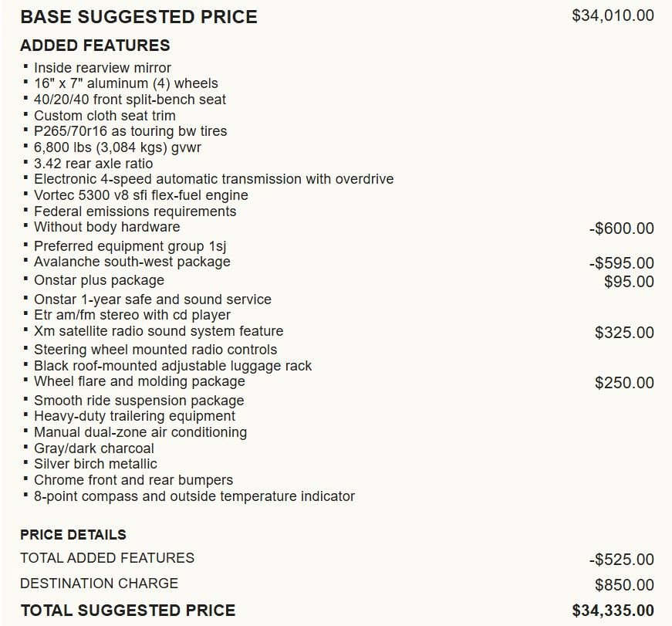Click the $250.00 wheel flare price
Viewport: 672px width, 626px height.
click(x=624, y=383)
